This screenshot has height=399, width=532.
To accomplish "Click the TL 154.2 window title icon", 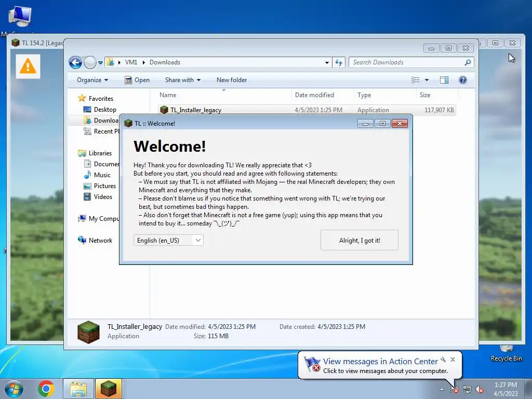I will (x=15, y=43).
